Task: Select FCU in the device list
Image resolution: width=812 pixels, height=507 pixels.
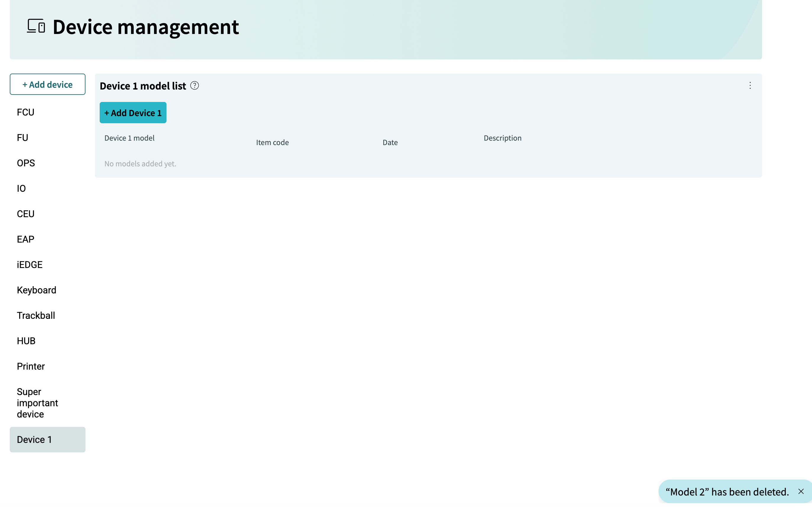Action: [x=47, y=112]
